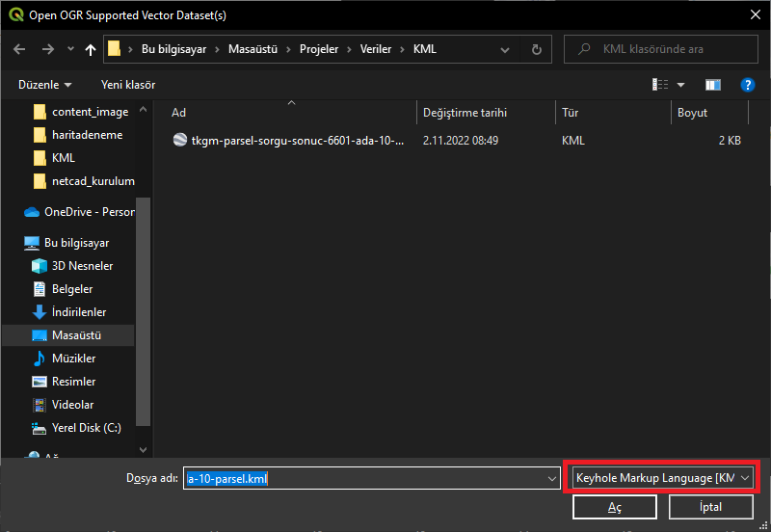Click the folder icon in address bar
This screenshot has height=532, width=771.
(x=114, y=49)
